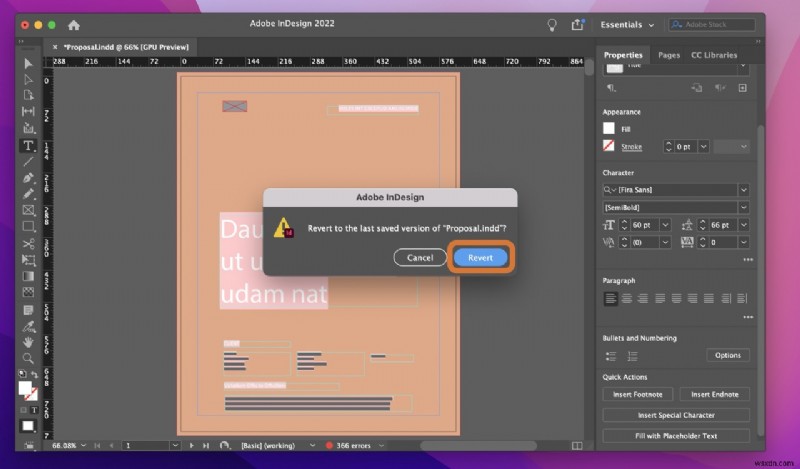Click the toolbar fill color box
This screenshot has width=800, height=469.
[x=24, y=388]
